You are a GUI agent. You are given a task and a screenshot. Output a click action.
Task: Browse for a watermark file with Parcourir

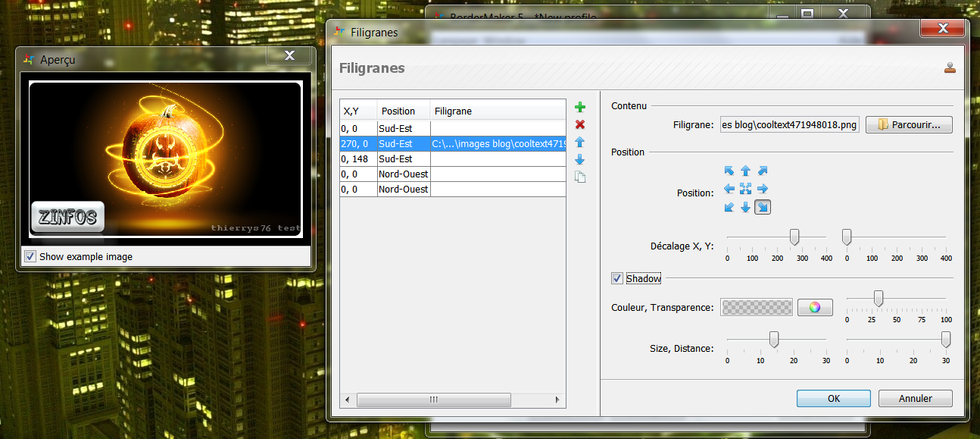909,124
